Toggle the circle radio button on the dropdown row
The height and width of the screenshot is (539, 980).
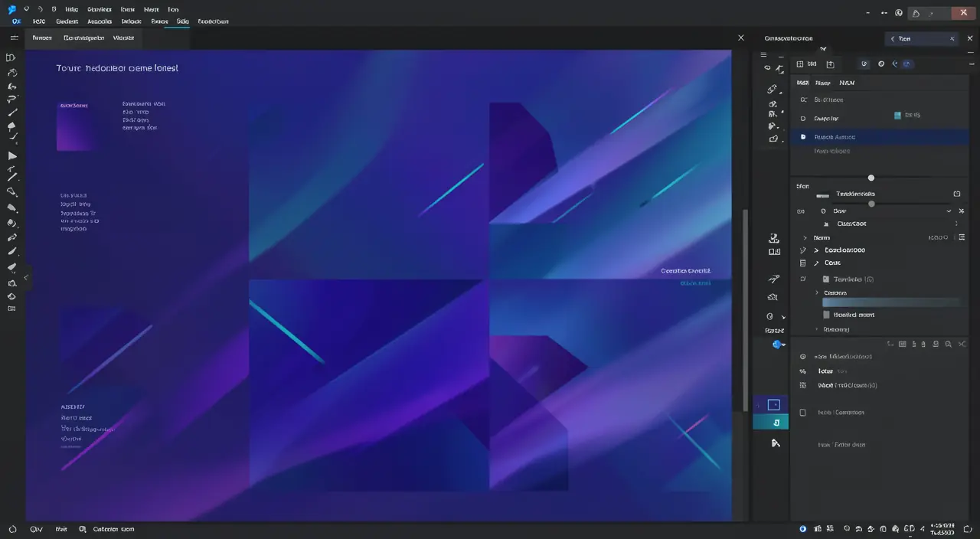click(x=823, y=211)
